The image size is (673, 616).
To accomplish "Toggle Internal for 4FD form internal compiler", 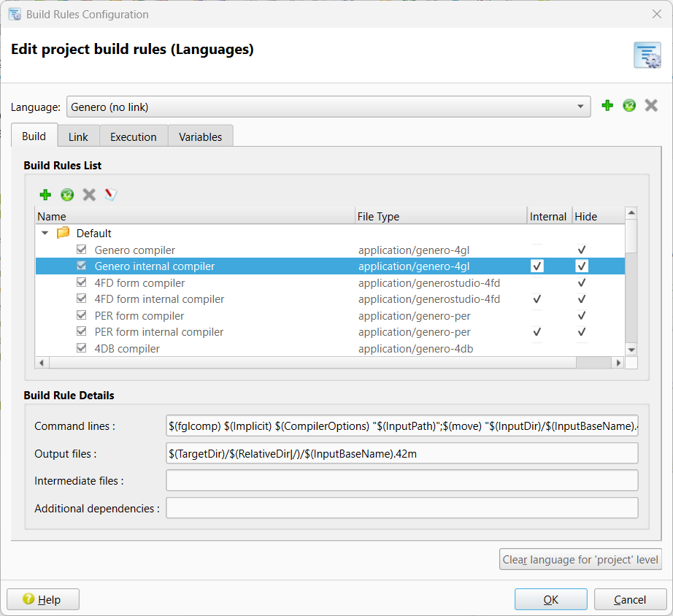I will [537, 299].
